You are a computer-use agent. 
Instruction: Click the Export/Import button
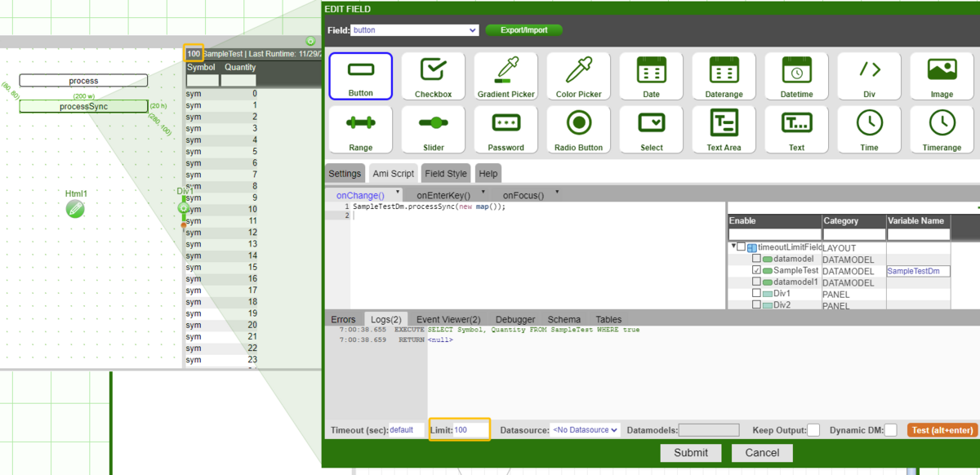523,29
